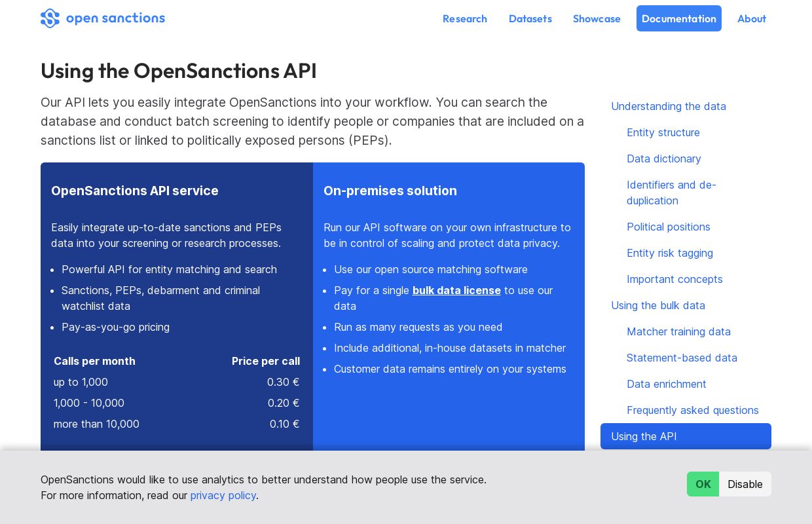Click the OpenSanctions API service heading
Viewport: 812px width, 524px height.
tap(135, 191)
